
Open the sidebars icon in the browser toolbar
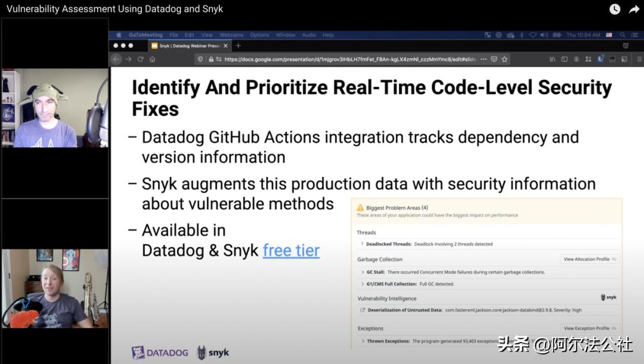click(565, 59)
